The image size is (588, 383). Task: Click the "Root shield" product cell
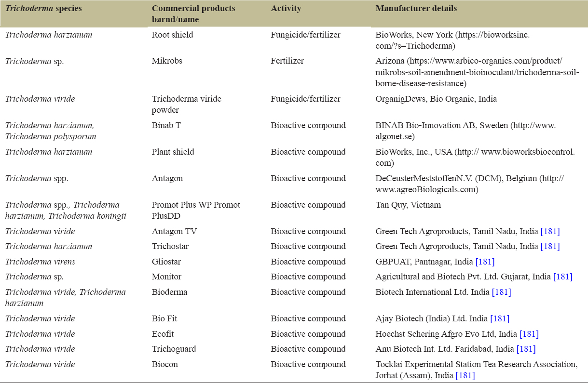[173, 35]
